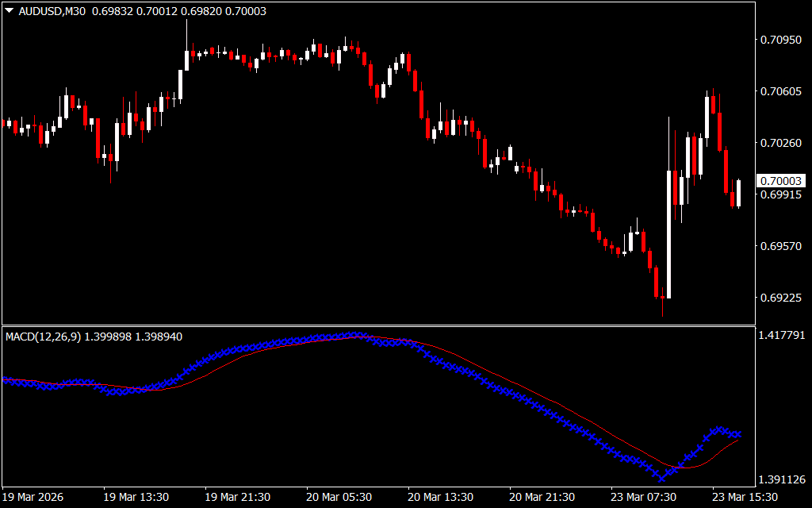812x508 pixels.
Task: Select the 0.70605 price axis label
Action: click(780, 92)
